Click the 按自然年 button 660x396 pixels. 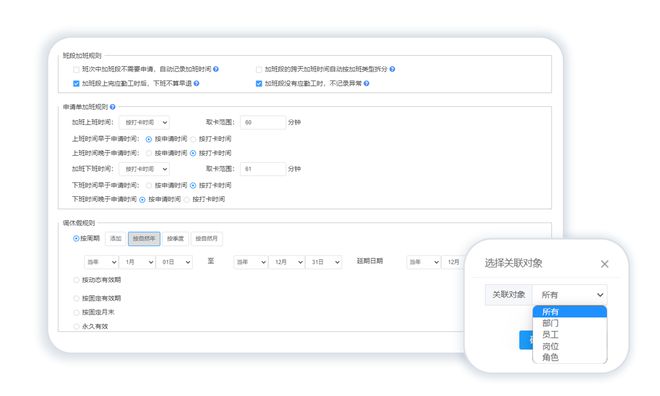point(144,239)
